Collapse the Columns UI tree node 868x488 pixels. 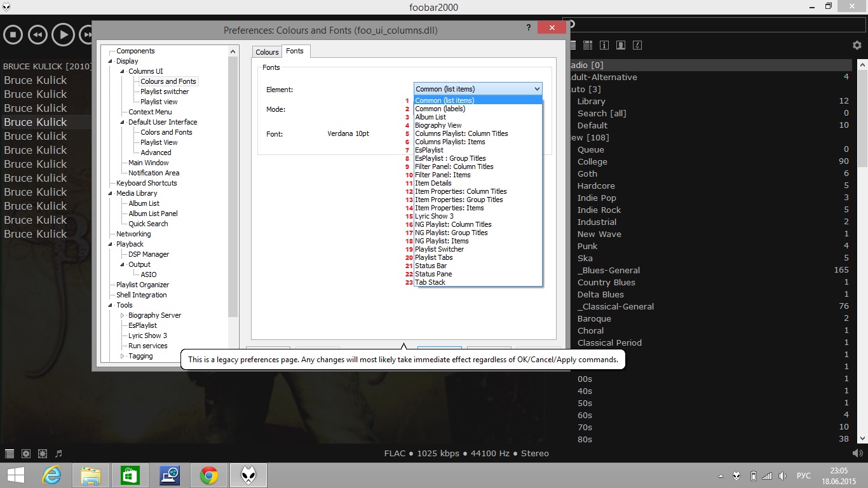click(123, 71)
